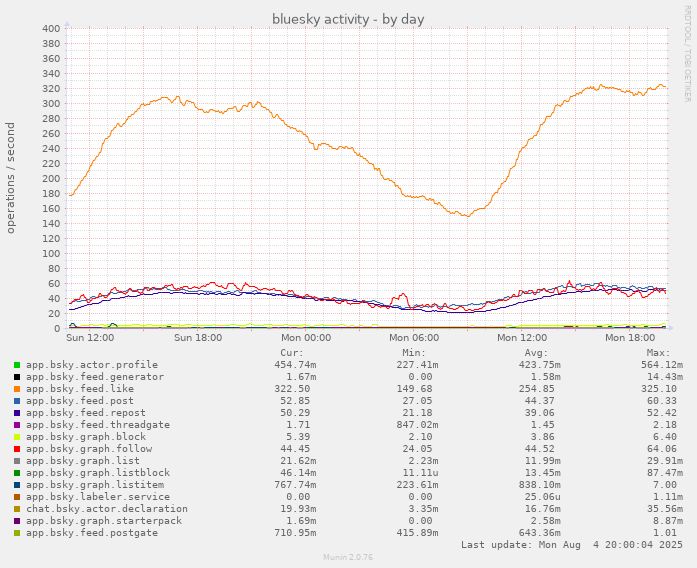The width and height of the screenshot is (697, 568).
Task: Click the 'Mon 06:00' x-axis label
Action: coord(414,338)
